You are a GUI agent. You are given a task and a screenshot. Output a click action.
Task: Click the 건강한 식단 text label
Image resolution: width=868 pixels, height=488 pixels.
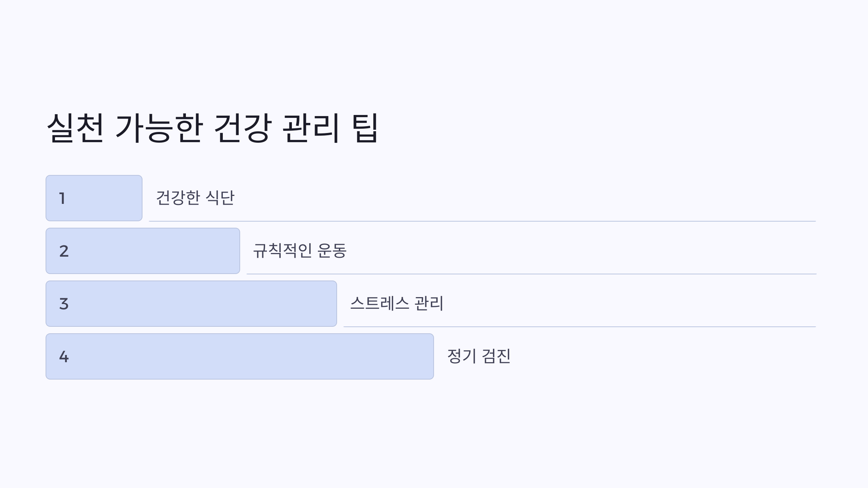point(195,198)
